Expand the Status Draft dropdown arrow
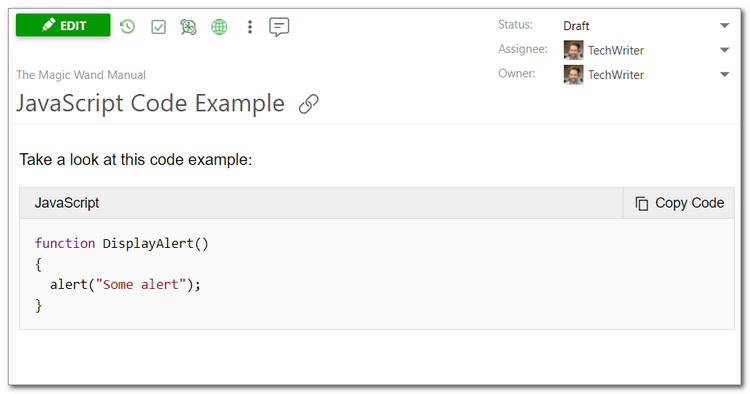 [725, 25]
